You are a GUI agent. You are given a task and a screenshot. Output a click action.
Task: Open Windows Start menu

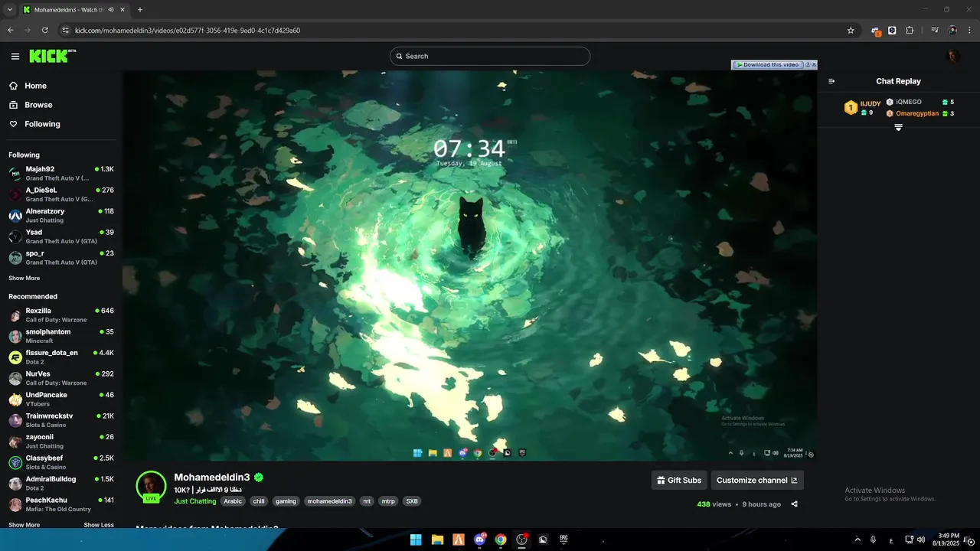416,540
